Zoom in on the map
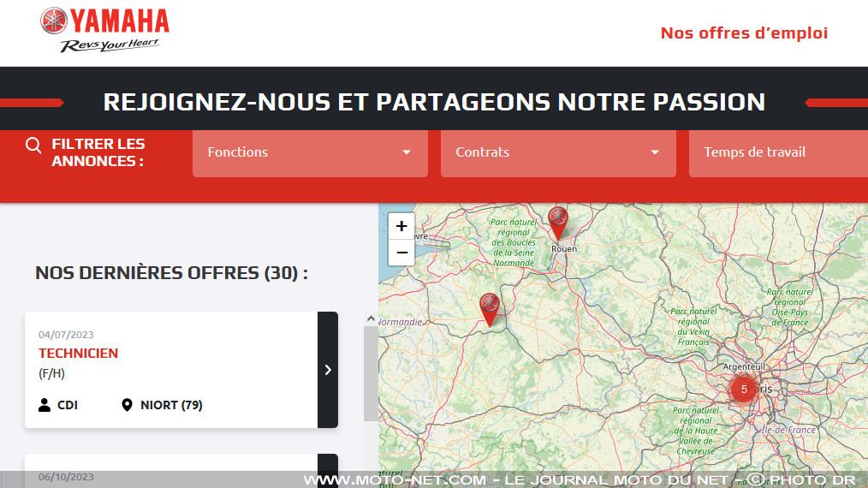868x488 pixels. (401, 226)
